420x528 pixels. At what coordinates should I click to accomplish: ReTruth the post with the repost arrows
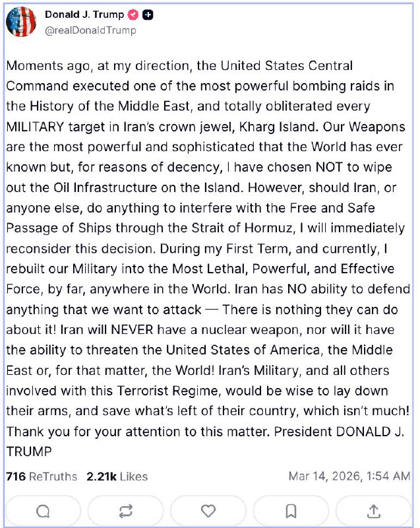pos(125,511)
